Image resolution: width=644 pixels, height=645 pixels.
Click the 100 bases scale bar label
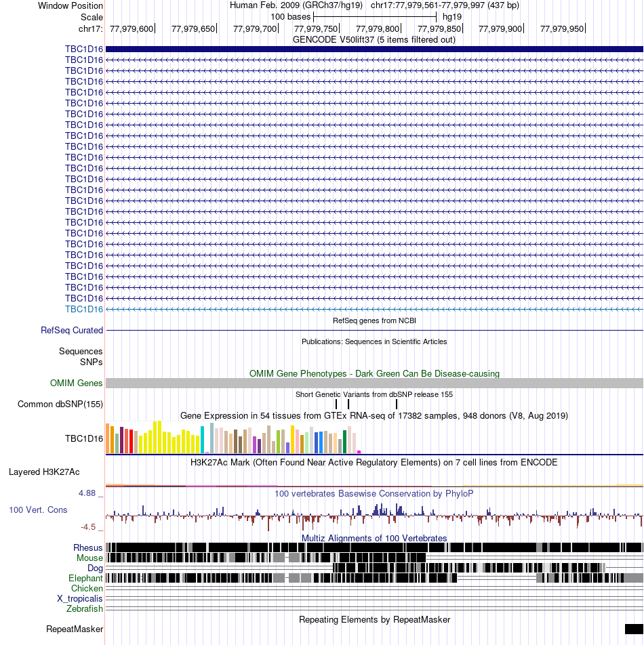point(291,17)
